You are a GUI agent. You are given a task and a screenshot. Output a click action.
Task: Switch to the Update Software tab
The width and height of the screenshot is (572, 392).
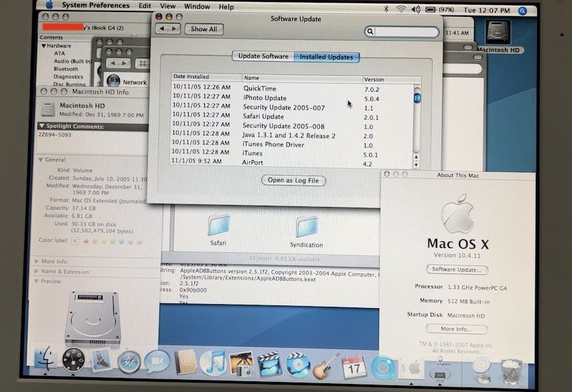[x=263, y=56]
